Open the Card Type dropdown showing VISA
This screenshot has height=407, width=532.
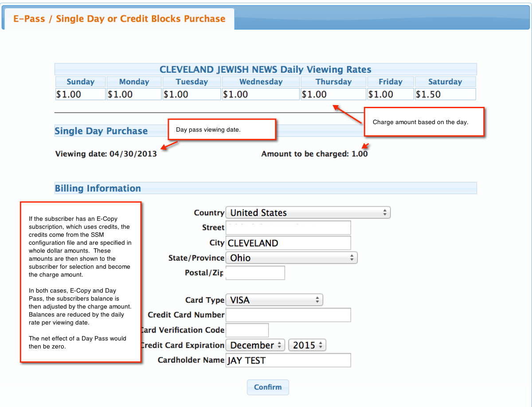pyautogui.click(x=274, y=300)
